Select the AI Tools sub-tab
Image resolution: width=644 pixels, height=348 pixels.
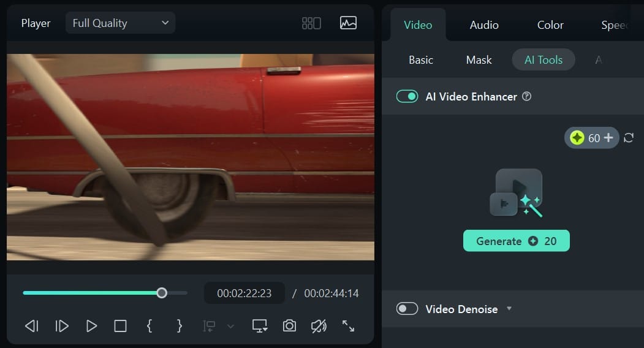coord(544,59)
